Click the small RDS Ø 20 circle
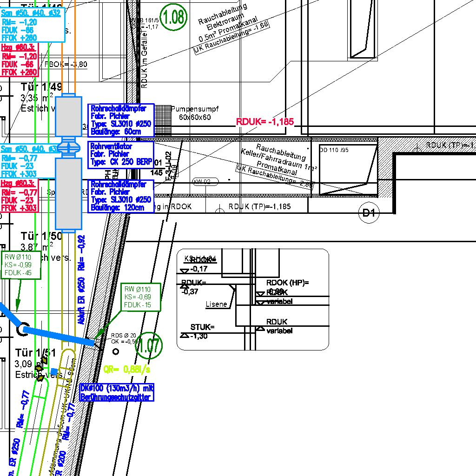The image size is (476, 476). pos(116,352)
